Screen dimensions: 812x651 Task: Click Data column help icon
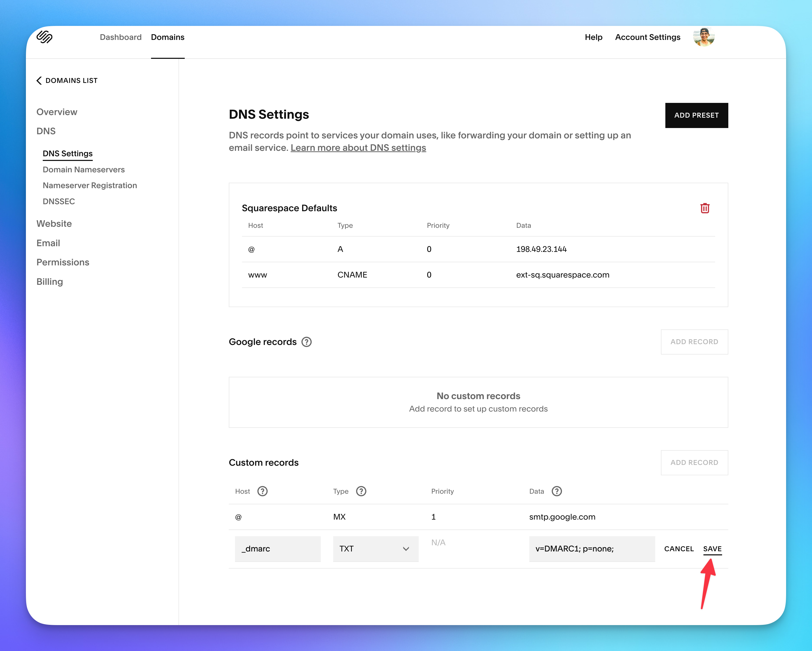click(557, 491)
